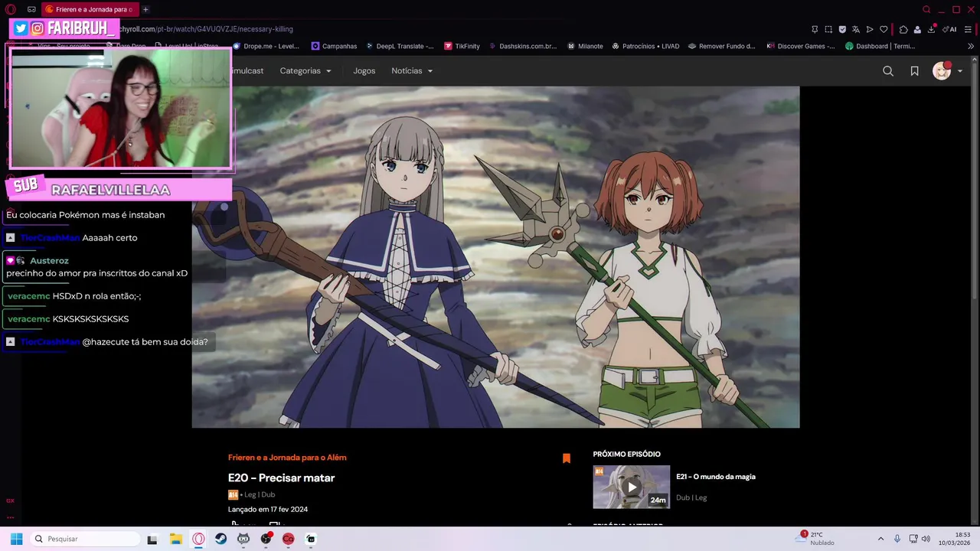Image resolution: width=980 pixels, height=551 pixels.
Task: Open the Jogos menu item
Action: coord(364,70)
